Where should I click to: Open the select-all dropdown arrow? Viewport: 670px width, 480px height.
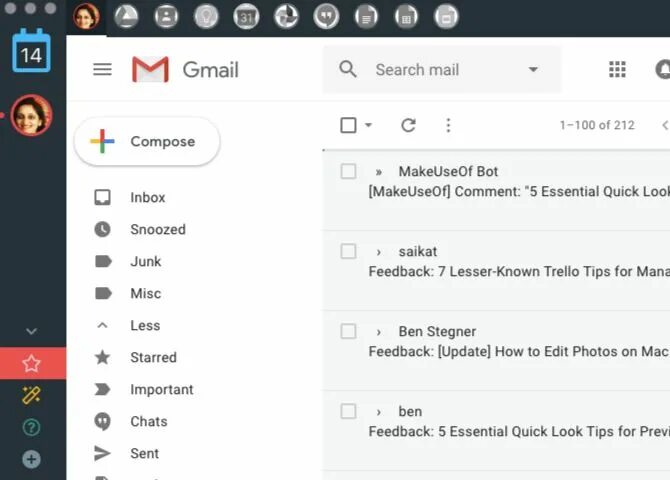(x=368, y=125)
